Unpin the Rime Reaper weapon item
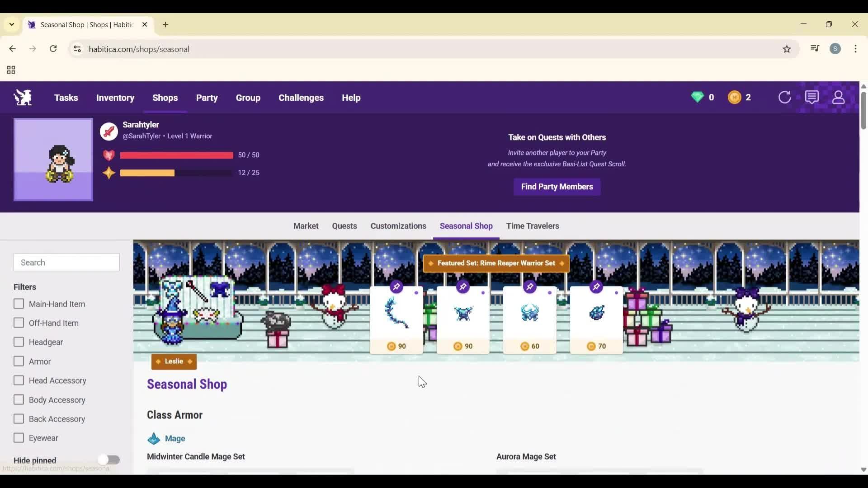The width and height of the screenshot is (868, 488). pos(396,286)
